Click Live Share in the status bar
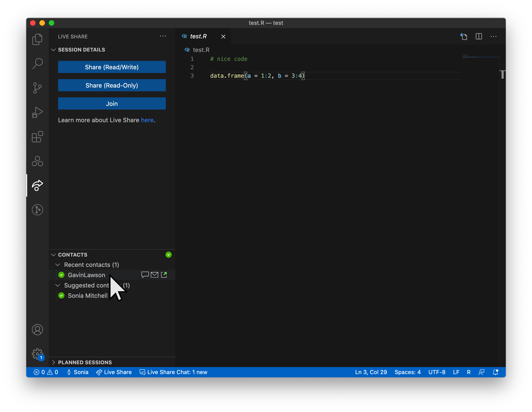This screenshot has width=532, height=412. [114, 372]
